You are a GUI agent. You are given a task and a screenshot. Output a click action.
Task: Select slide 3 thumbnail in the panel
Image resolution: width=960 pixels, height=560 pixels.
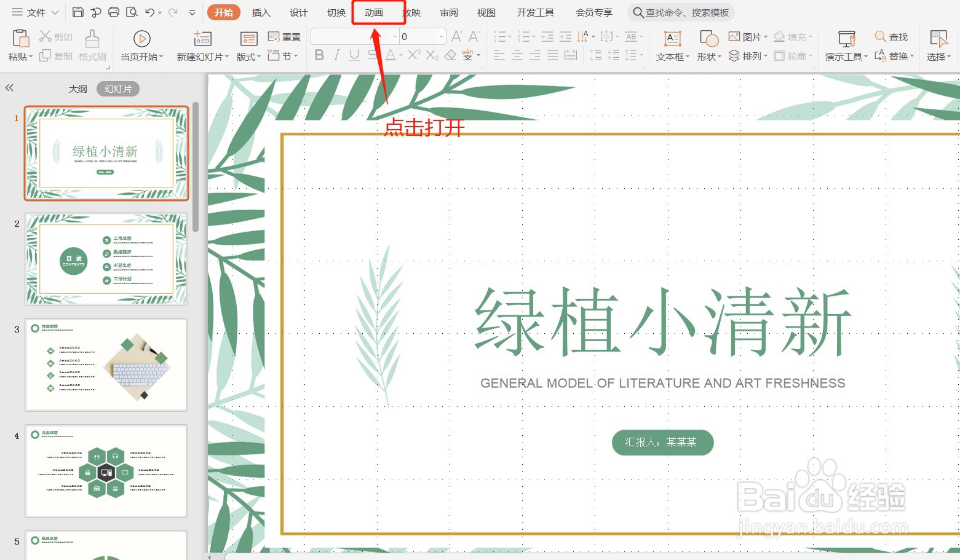pos(106,365)
